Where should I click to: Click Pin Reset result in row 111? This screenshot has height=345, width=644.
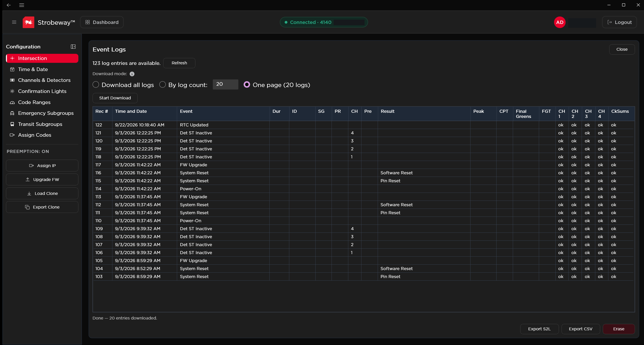tap(390, 213)
